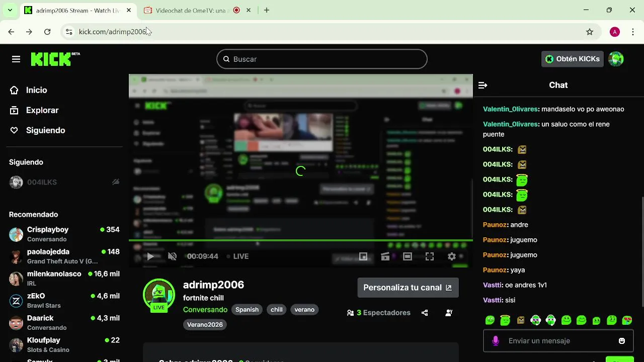Screen dimensions: 644x362
Task: Open Chrome three-dot menu
Action: 632,32
